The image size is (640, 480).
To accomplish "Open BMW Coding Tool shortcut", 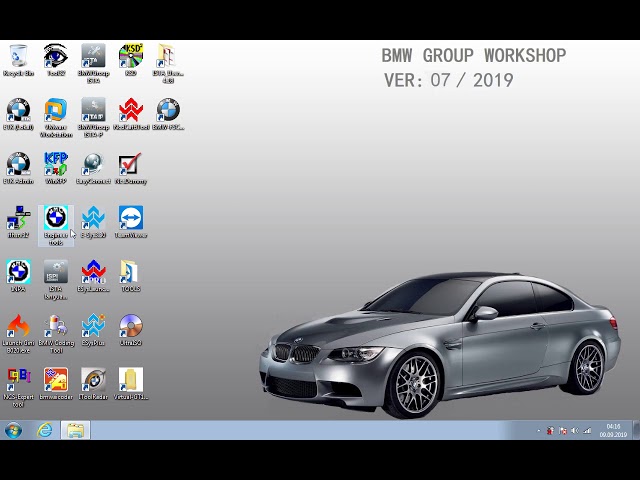I will [x=56, y=333].
